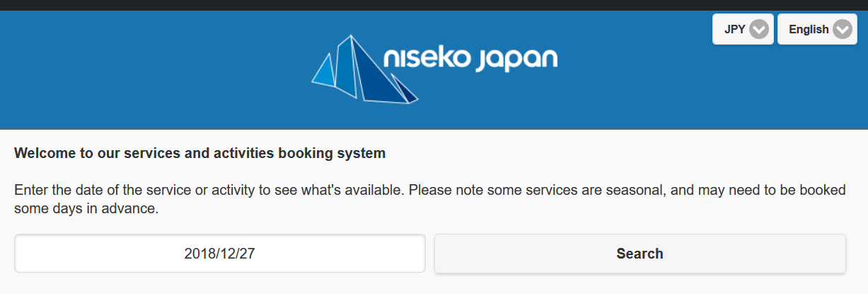Click the dark navy rightmost mountain peak
Image resolution: width=868 pixels, height=294 pixels.
tap(403, 89)
